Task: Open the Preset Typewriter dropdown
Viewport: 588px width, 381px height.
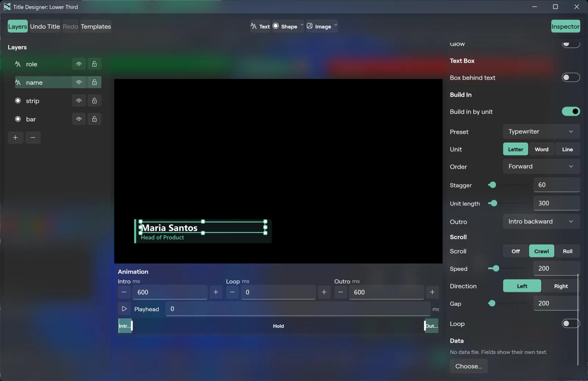Action: click(541, 132)
